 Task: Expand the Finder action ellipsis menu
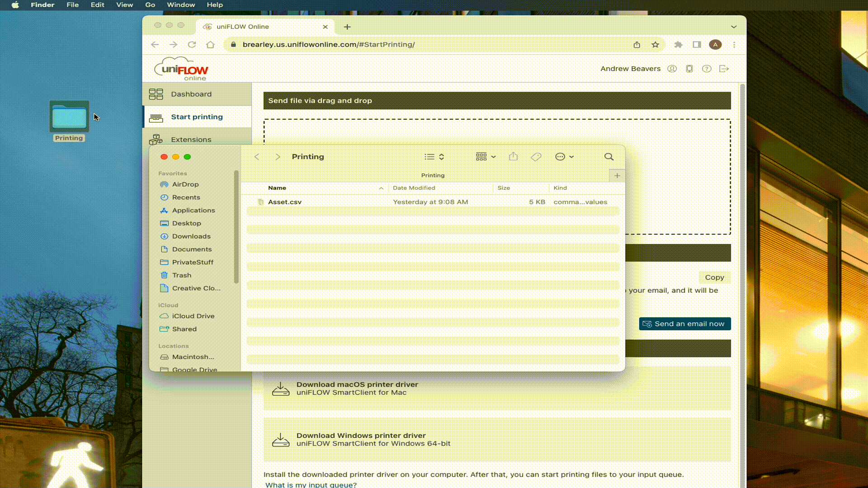[x=565, y=157]
